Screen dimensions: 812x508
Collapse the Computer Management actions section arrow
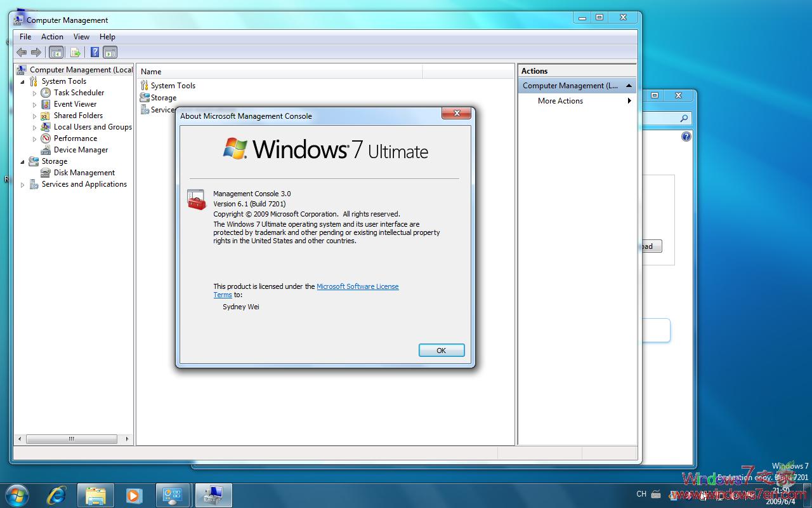pyautogui.click(x=629, y=86)
